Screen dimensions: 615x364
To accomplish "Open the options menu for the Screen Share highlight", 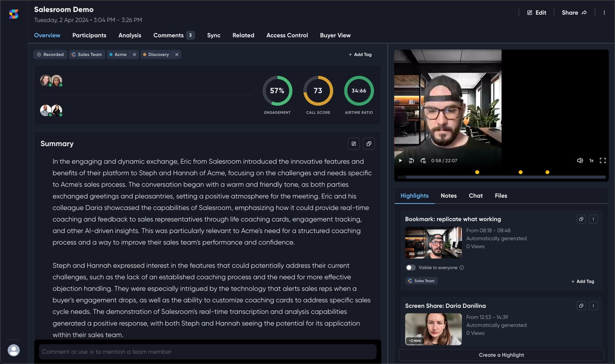I will 593,306.
